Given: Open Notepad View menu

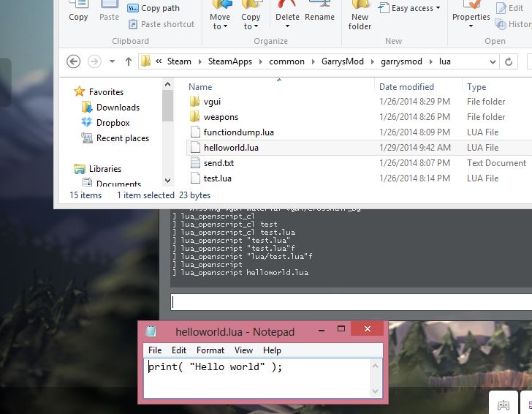Looking at the screenshot, I should click(x=243, y=350).
